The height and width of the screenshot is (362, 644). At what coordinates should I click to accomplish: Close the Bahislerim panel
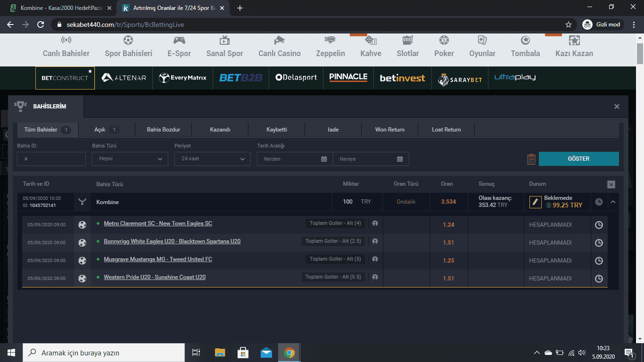point(617,107)
